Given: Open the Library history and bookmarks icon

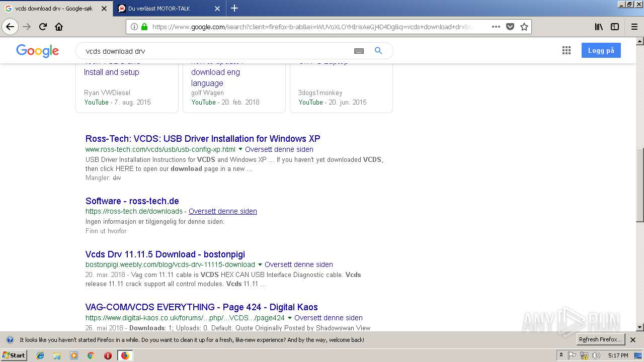Looking at the screenshot, I should click(599, 27).
